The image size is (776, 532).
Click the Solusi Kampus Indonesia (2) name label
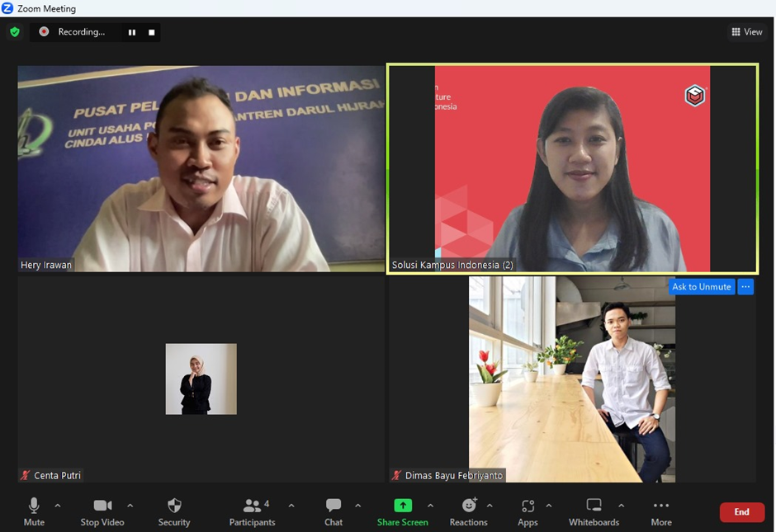point(452,265)
